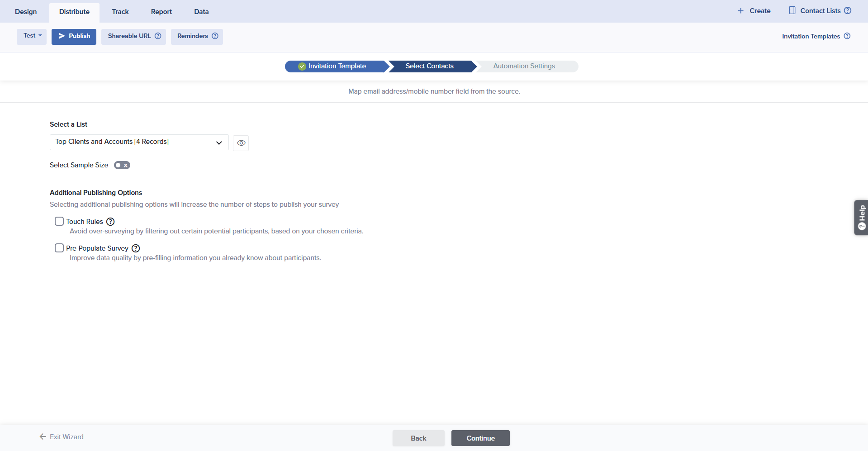The height and width of the screenshot is (451, 868).
Task: Click the Back button
Action: 418,438
